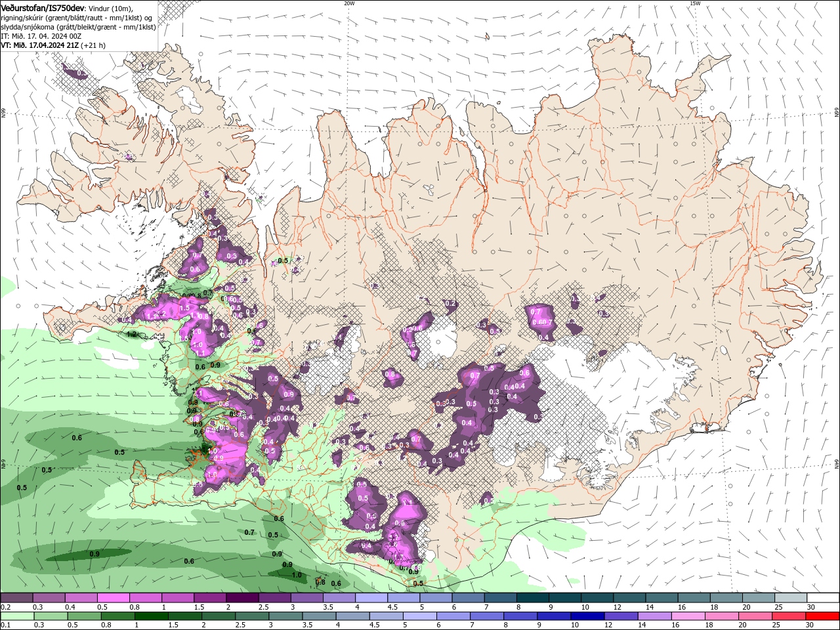Click the black "1.0" rain value near the south coast
This screenshot has width=840, height=630.
(x=297, y=575)
